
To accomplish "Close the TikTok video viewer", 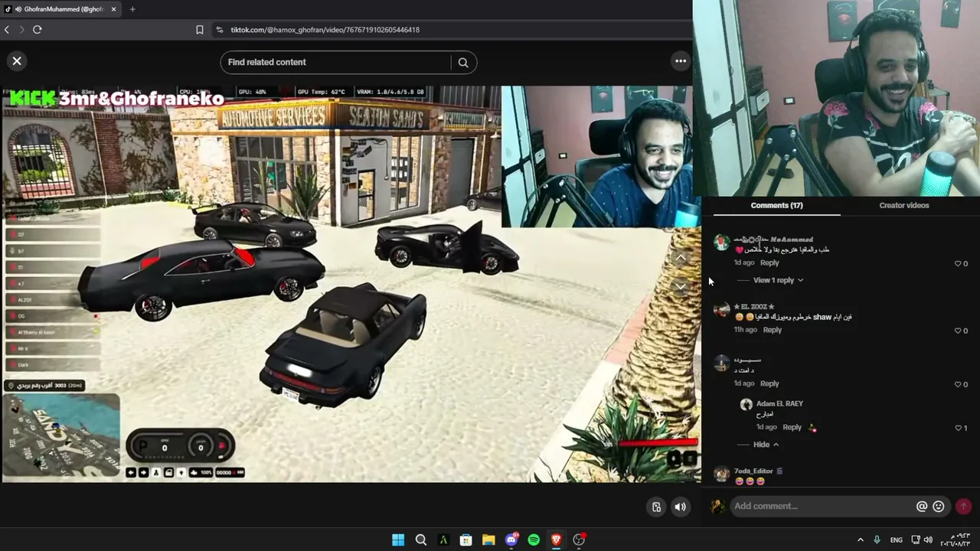I will 17,61.
